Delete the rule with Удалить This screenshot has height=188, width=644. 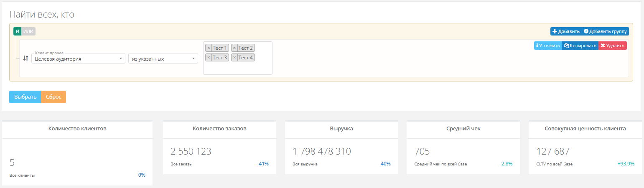click(613, 46)
